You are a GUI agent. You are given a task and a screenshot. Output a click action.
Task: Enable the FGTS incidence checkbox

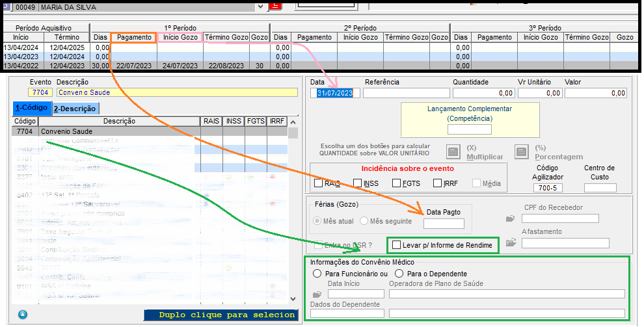click(396, 183)
